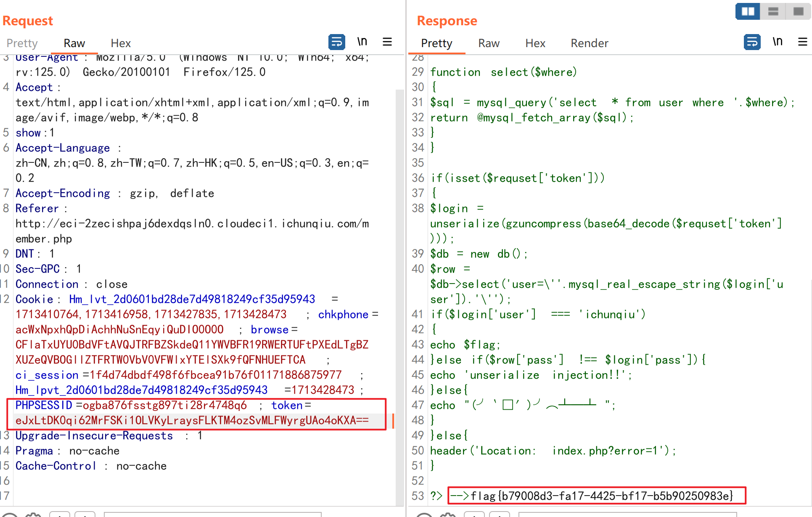Viewport: 812px width, 517px height.
Task: Open the Response Hex tab
Action: pos(535,43)
